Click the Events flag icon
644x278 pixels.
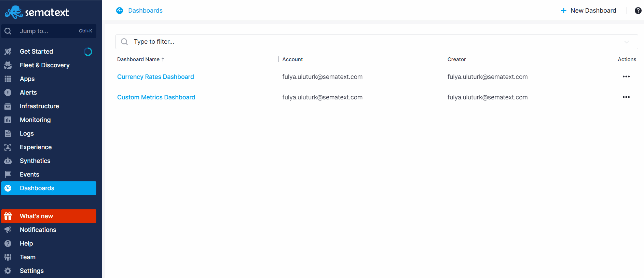point(8,175)
